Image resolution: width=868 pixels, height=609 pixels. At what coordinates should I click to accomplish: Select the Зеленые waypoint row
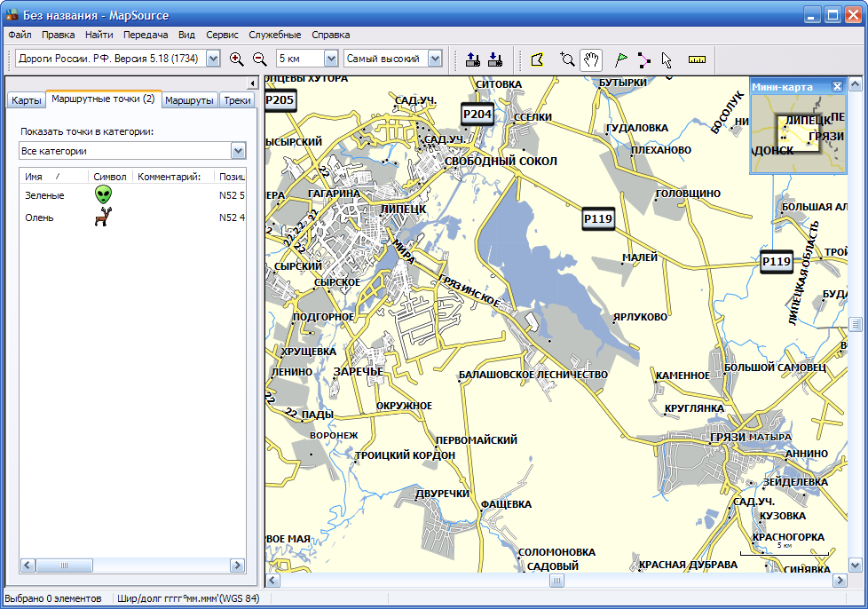(133, 195)
